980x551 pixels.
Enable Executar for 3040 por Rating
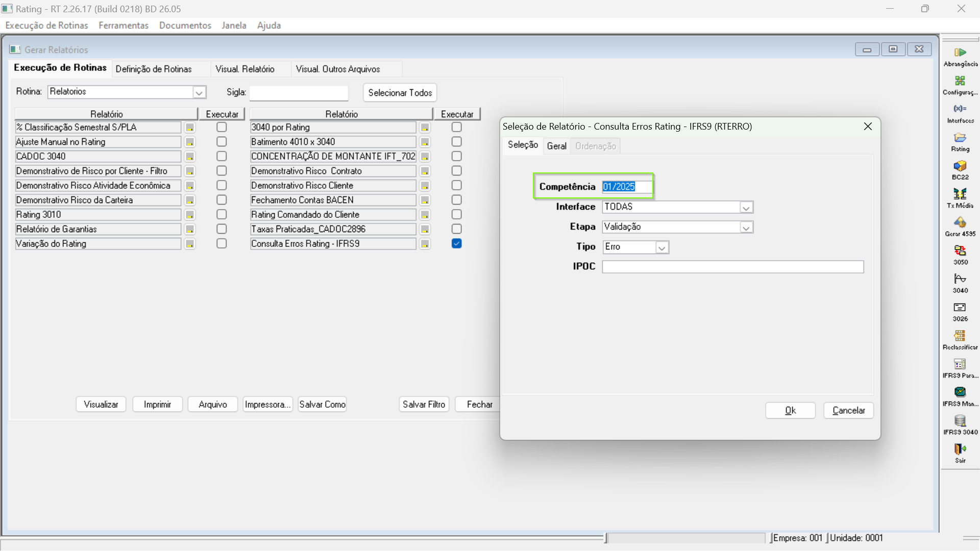click(x=456, y=127)
